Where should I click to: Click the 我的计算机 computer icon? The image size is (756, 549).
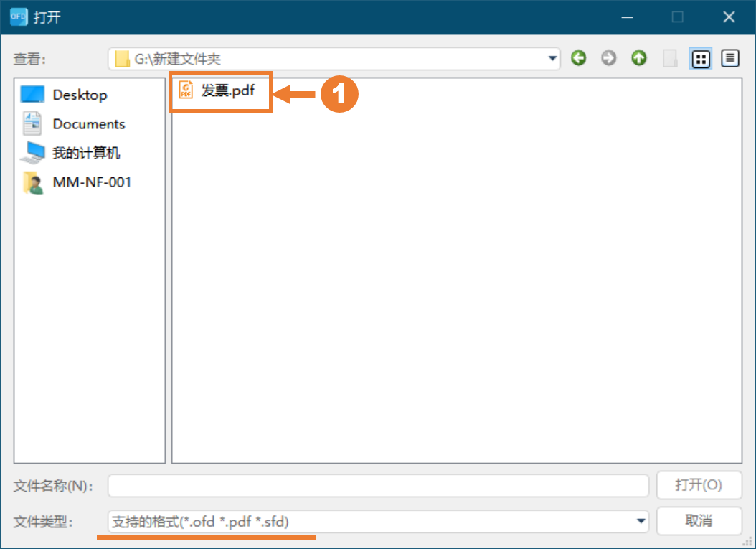coord(33,152)
